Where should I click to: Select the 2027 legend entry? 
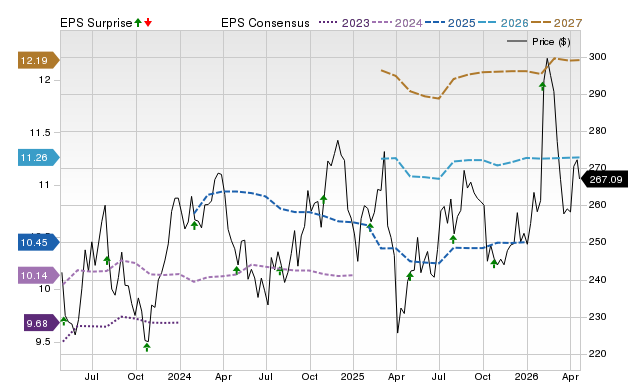click(556, 23)
